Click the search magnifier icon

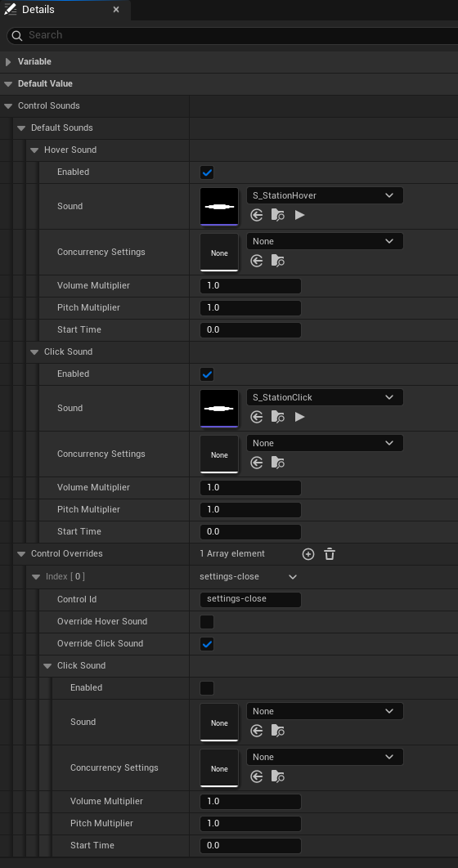coord(18,36)
